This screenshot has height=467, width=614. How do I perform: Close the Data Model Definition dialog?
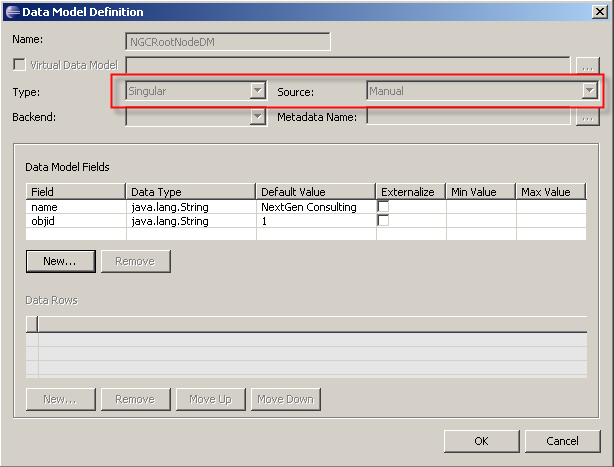click(599, 12)
